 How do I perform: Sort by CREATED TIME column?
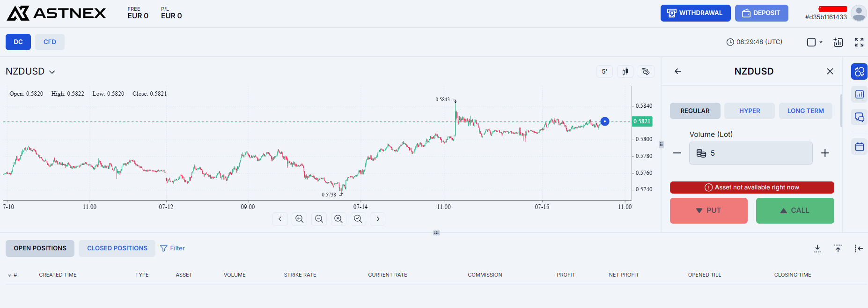point(58,275)
